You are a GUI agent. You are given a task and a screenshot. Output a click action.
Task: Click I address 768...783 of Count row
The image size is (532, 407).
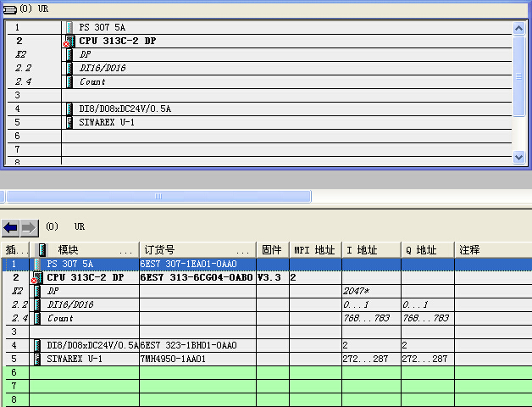[x=367, y=318]
